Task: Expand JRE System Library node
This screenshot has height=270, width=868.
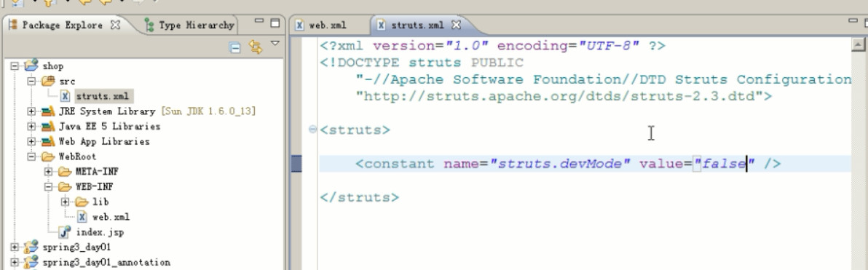Action: 31,111
